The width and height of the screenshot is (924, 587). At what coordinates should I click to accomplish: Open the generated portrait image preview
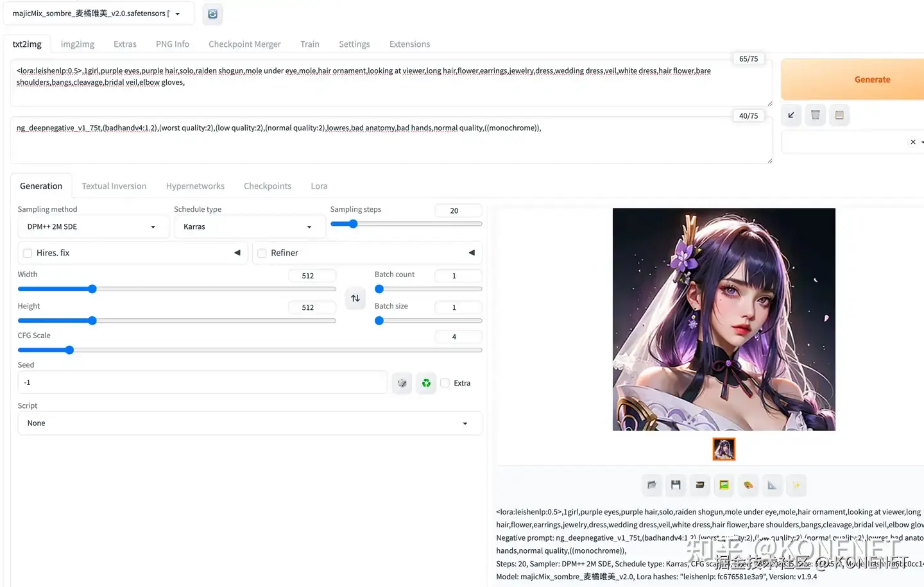tap(724, 319)
